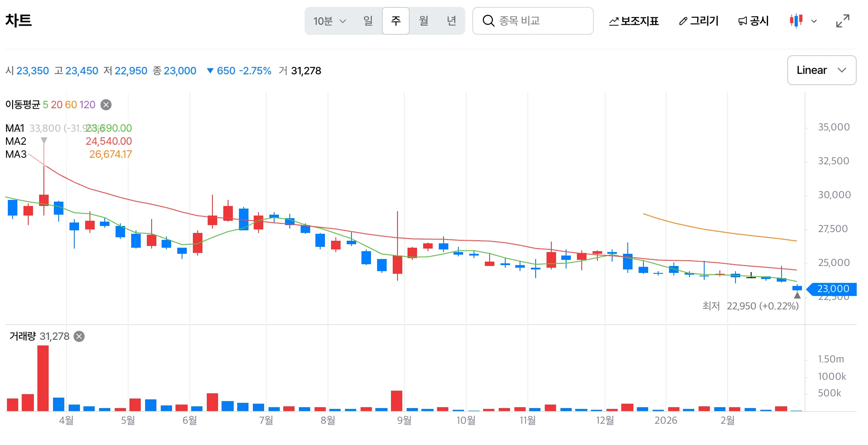Click the 60-period moving average label

(x=71, y=105)
